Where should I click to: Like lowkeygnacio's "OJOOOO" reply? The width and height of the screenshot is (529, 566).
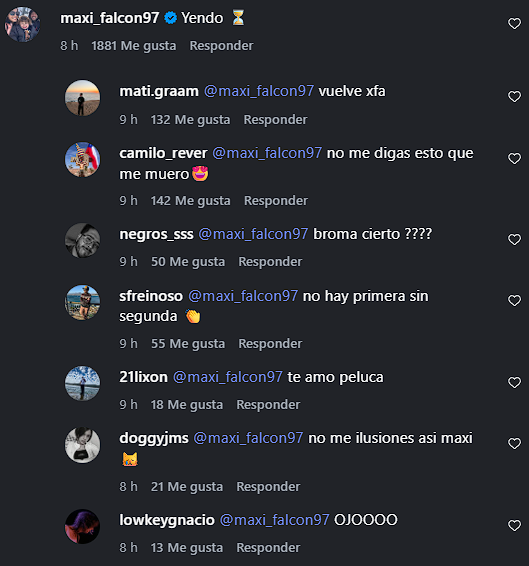pyautogui.click(x=514, y=525)
